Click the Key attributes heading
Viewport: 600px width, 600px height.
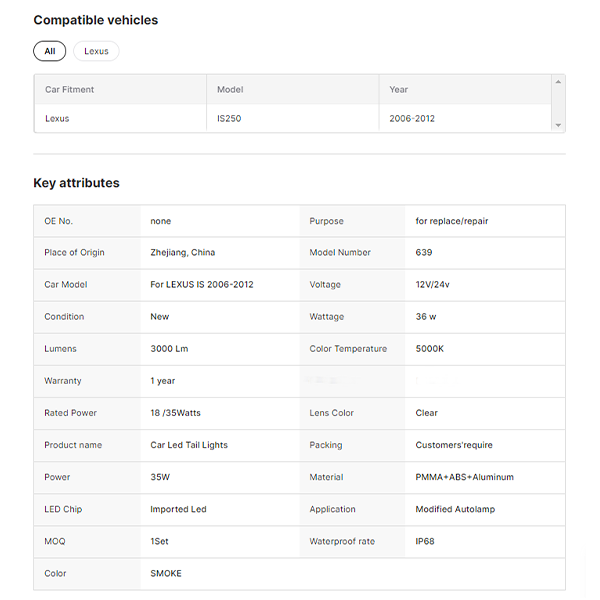77,183
